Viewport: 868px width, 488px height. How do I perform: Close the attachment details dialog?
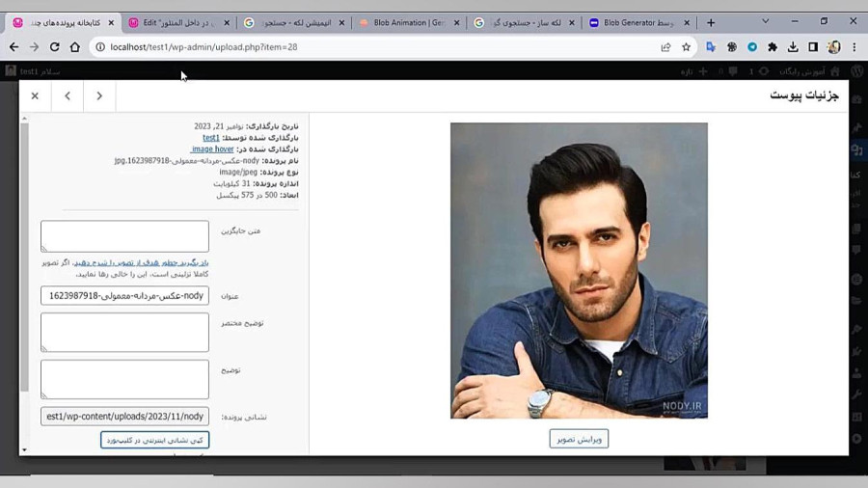click(x=35, y=95)
